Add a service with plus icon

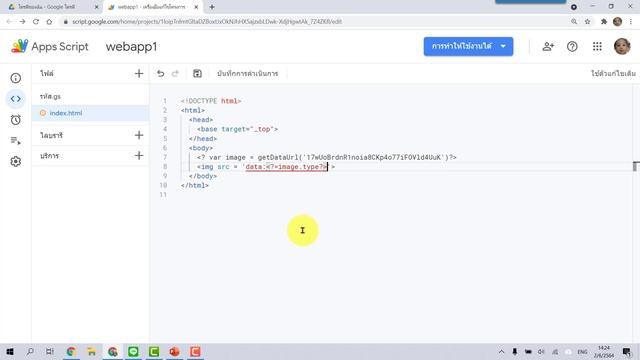click(x=139, y=156)
